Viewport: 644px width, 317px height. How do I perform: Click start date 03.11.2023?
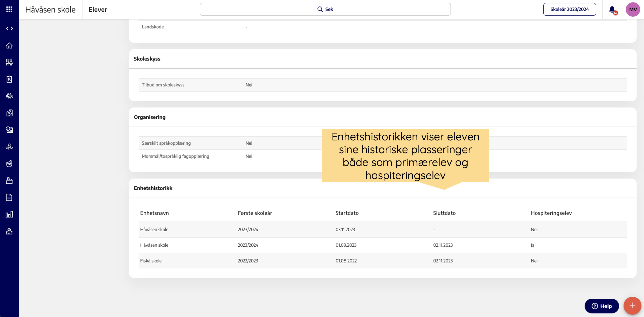pos(345,230)
